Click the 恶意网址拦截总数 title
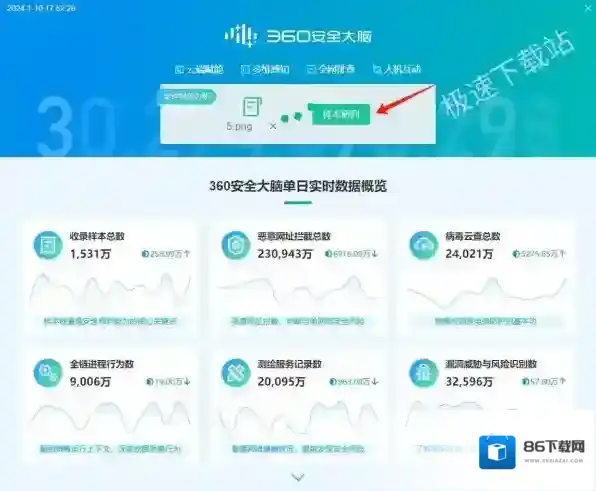Viewport: 596px width, 491px height. tap(294, 236)
